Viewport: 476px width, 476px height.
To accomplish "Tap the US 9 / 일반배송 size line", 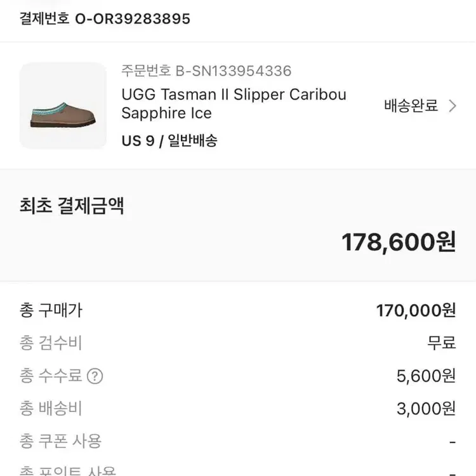I will tap(169, 140).
